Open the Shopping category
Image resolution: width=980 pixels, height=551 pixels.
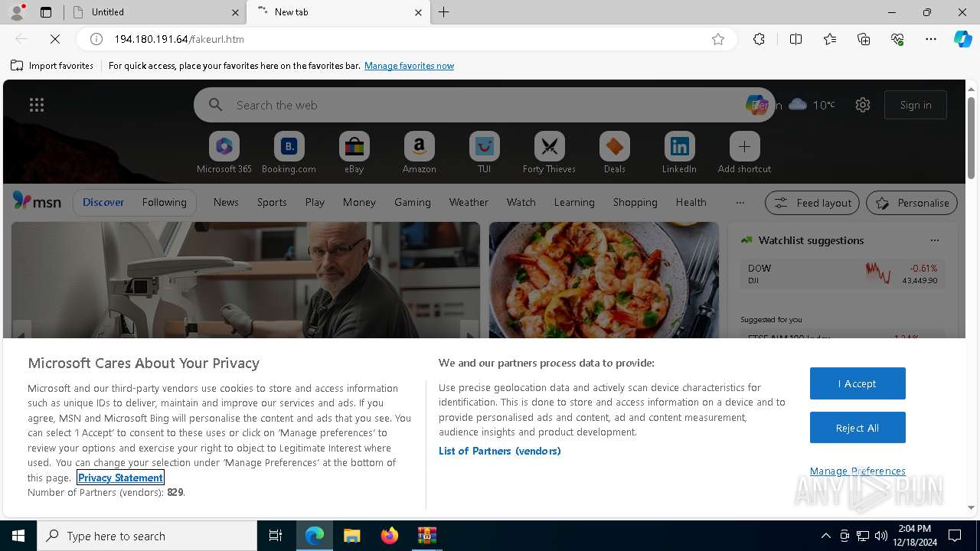[635, 202]
